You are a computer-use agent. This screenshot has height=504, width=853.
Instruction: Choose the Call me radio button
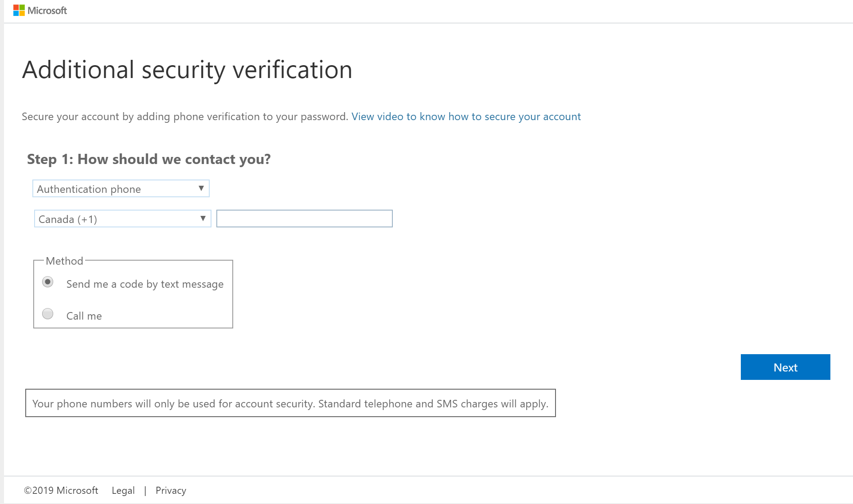coord(48,314)
